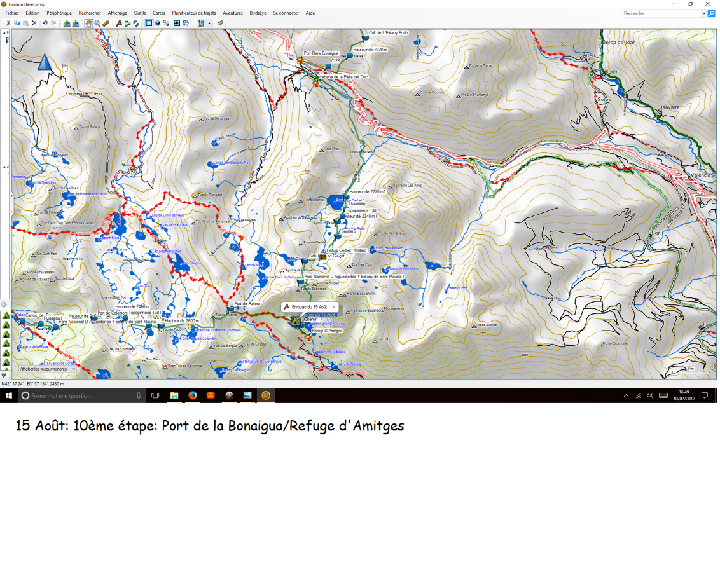720x588 pixels.
Task: Open File Explorer from the taskbar
Action: click(x=174, y=395)
